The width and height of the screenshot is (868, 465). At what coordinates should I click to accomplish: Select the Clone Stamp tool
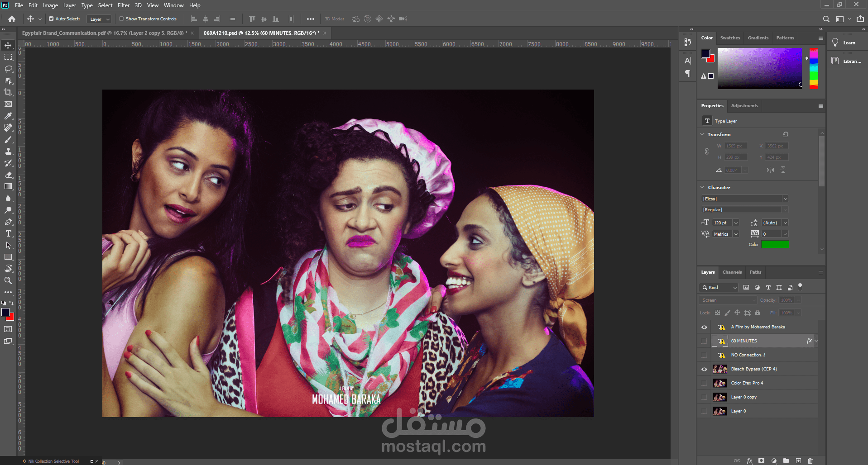pyautogui.click(x=8, y=151)
